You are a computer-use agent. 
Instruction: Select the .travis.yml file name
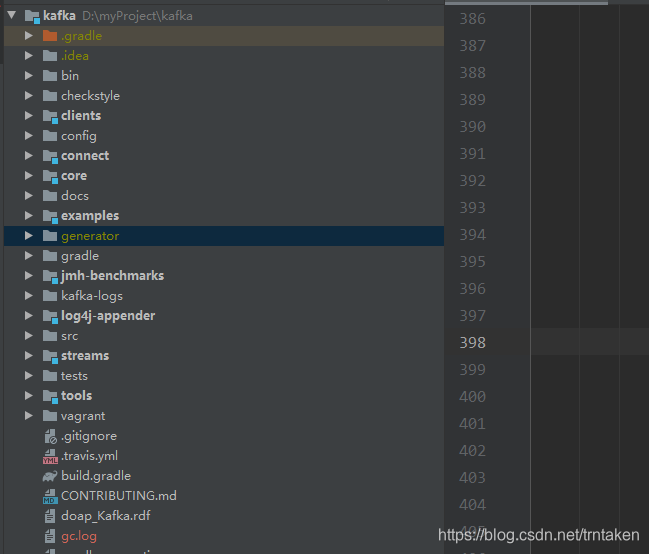[89, 456]
